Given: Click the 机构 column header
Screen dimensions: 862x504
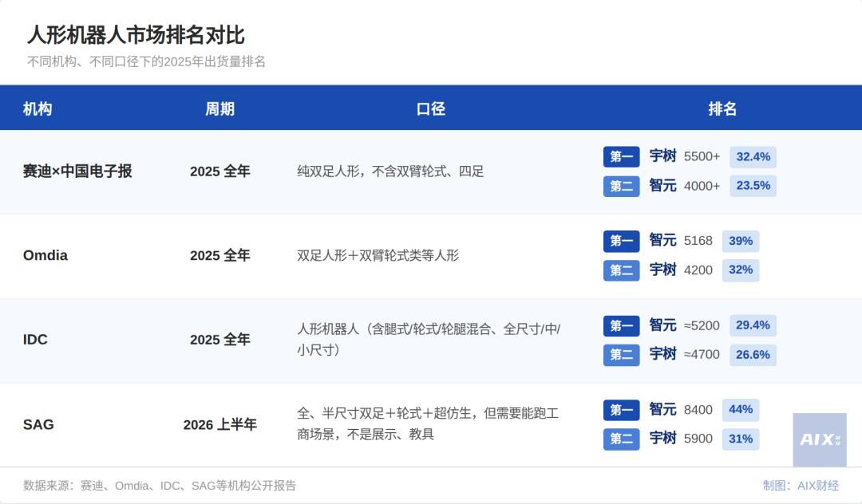Looking at the screenshot, I should pyautogui.click(x=38, y=108).
